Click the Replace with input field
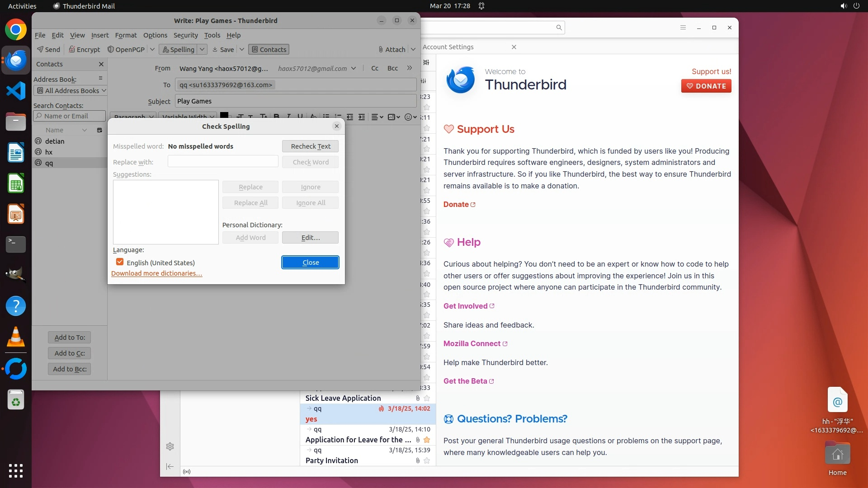Screen dimensions: 868x488 coord(223,161)
